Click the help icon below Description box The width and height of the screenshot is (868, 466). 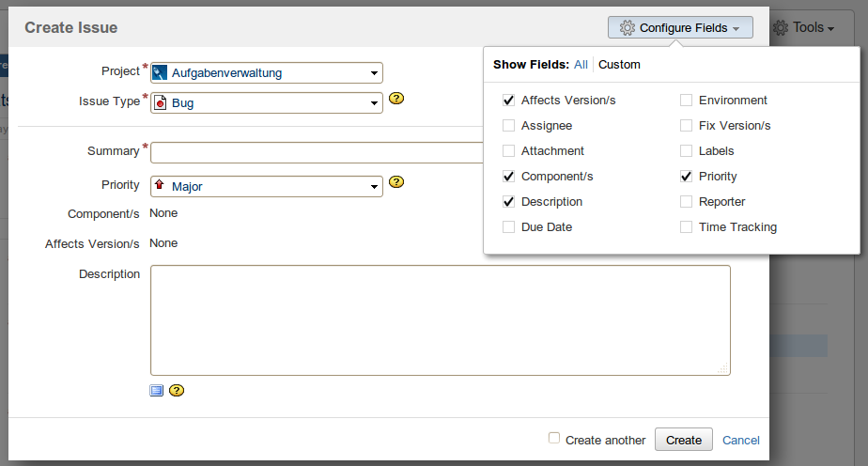coord(176,391)
